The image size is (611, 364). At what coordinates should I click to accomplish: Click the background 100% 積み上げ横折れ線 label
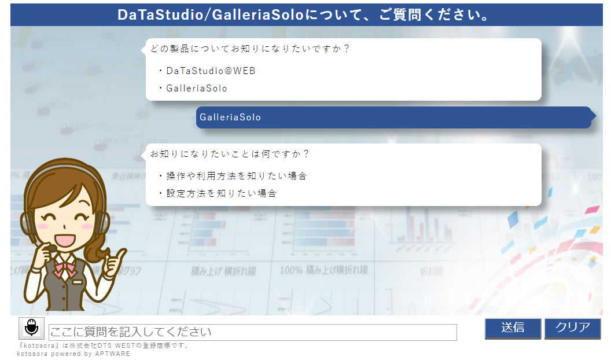coord(323,270)
